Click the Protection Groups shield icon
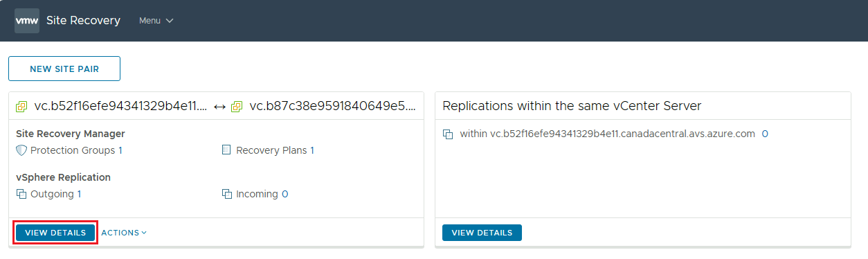Viewport: 868px width, 259px height. pyautogui.click(x=21, y=150)
